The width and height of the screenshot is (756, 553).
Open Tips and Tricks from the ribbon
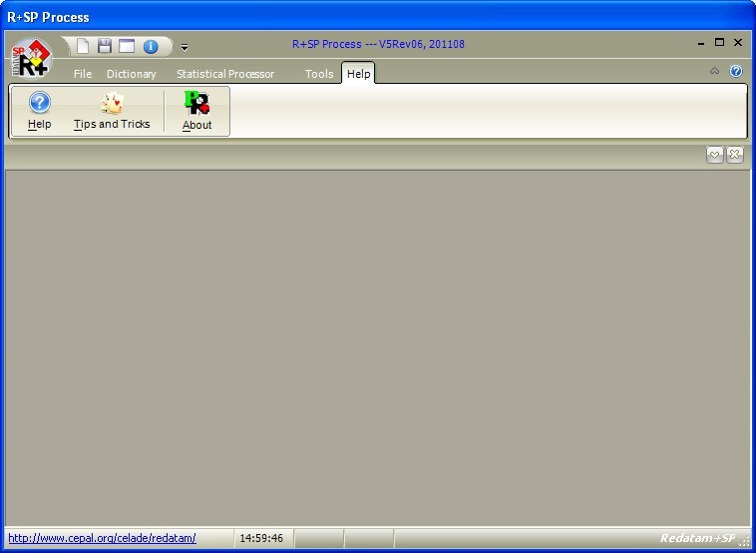tap(112, 111)
